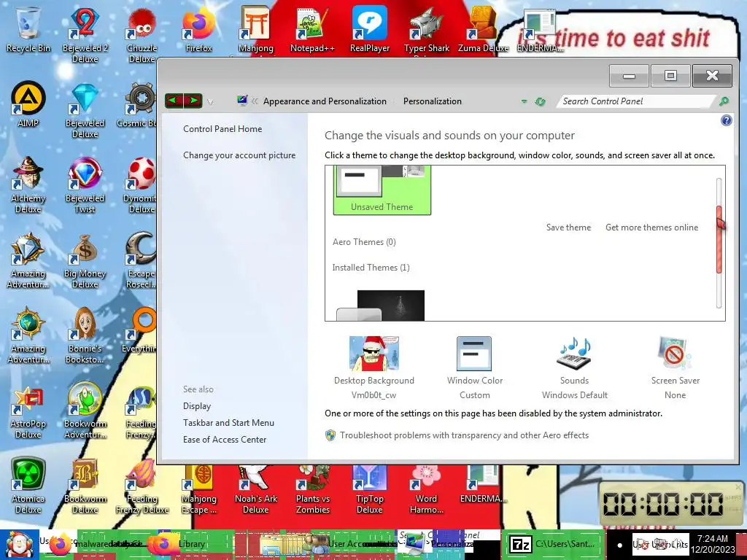Select the Atomica Deluxe desktop icon
Viewport: 747px width, 560px height.
pyautogui.click(x=28, y=486)
